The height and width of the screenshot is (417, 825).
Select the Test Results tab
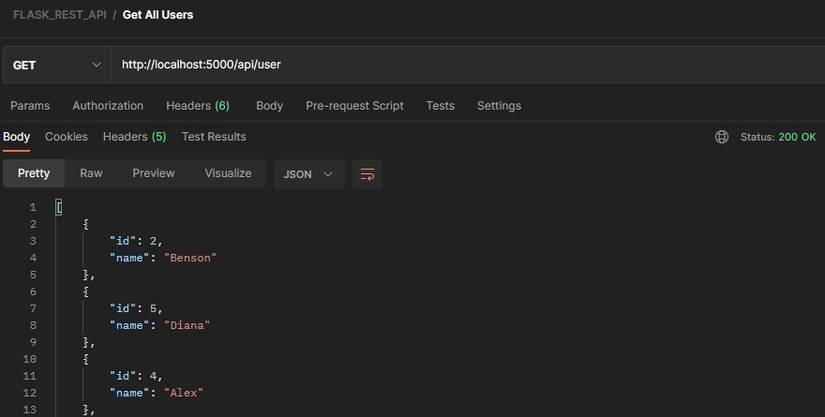click(214, 137)
